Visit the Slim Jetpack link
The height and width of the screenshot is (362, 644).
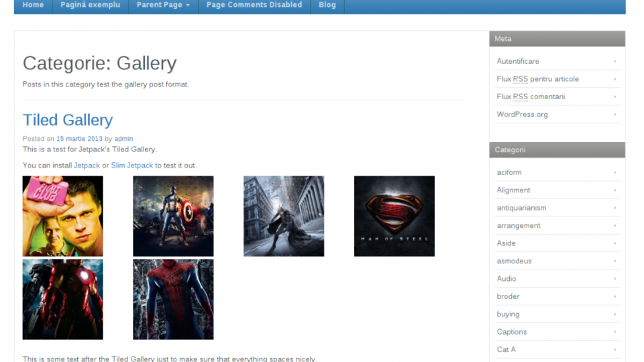(x=132, y=166)
